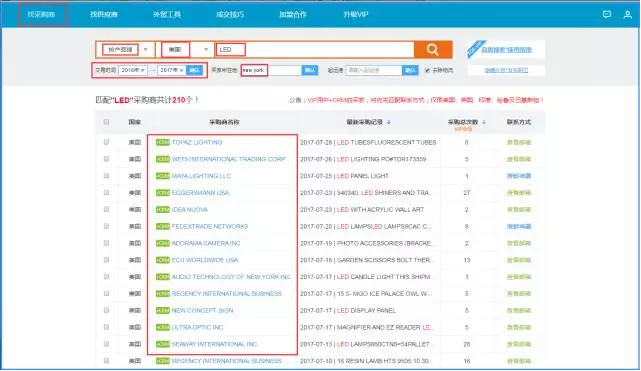Screen dimensions: 641x371
Task: Click green badge beside TOPAZ LIGHTING
Action: pos(163,142)
